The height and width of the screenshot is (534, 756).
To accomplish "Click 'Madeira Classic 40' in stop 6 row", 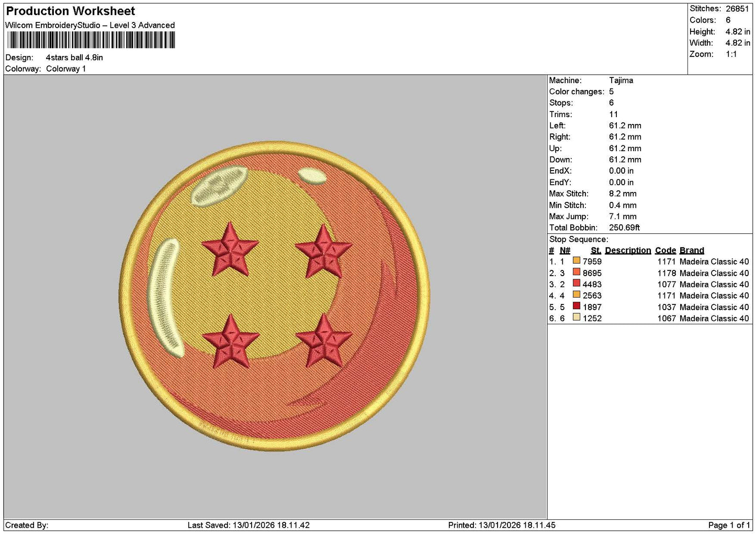I will (x=714, y=319).
